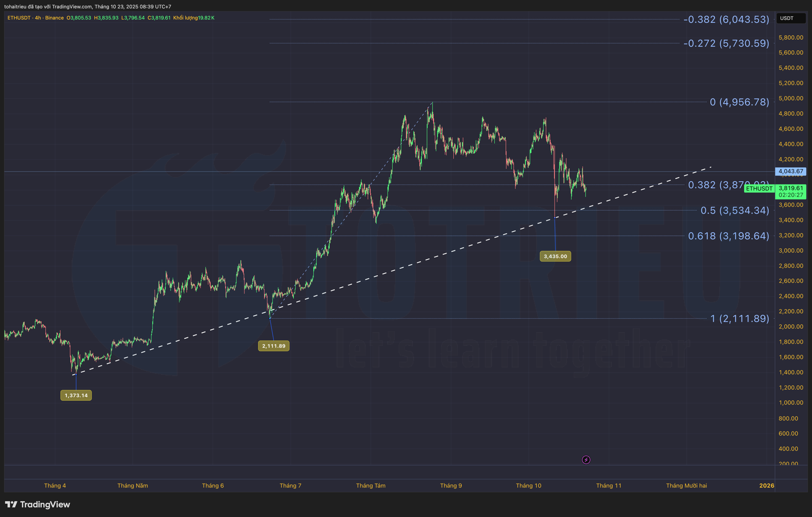This screenshot has height=517, width=812.
Task: Click the TradingView logo at bottom left
Action: (38, 505)
